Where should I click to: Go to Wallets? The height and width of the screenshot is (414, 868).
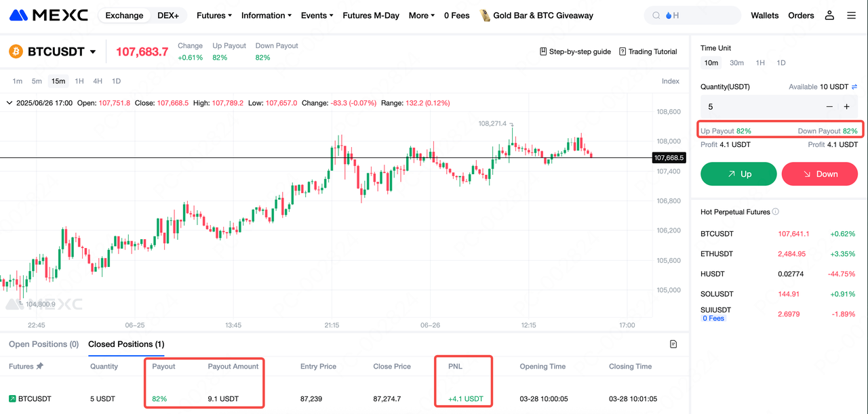765,16
